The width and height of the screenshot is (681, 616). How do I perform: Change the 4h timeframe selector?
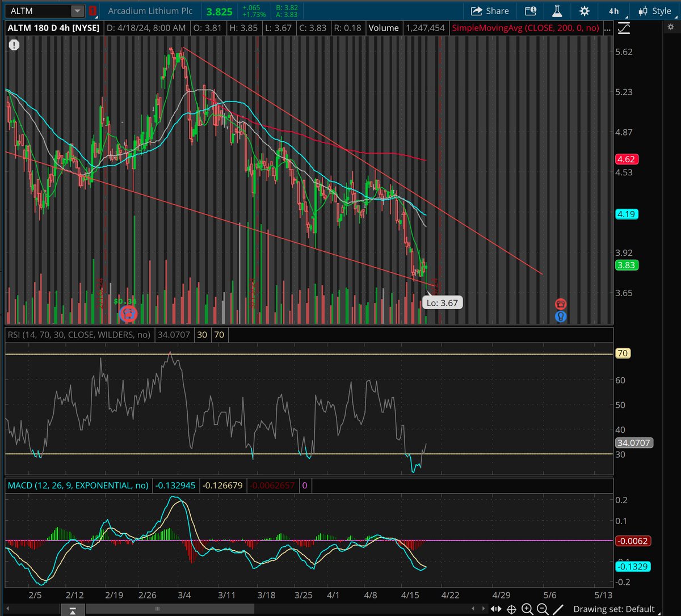click(614, 11)
